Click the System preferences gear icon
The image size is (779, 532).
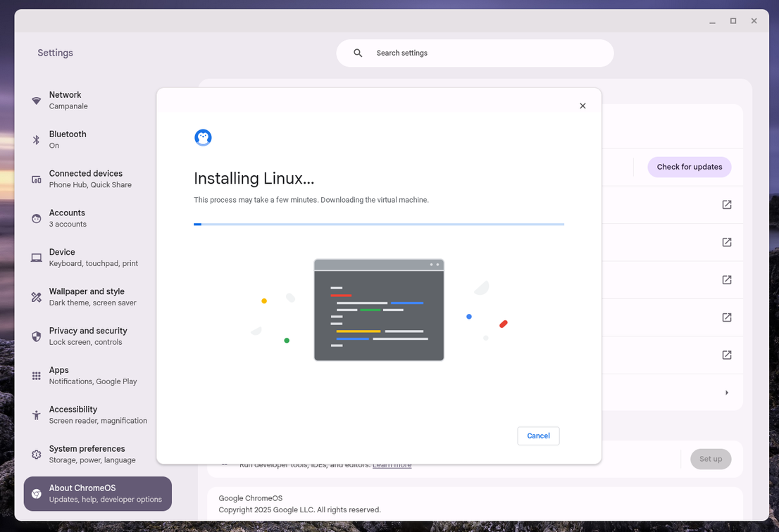pos(36,454)
